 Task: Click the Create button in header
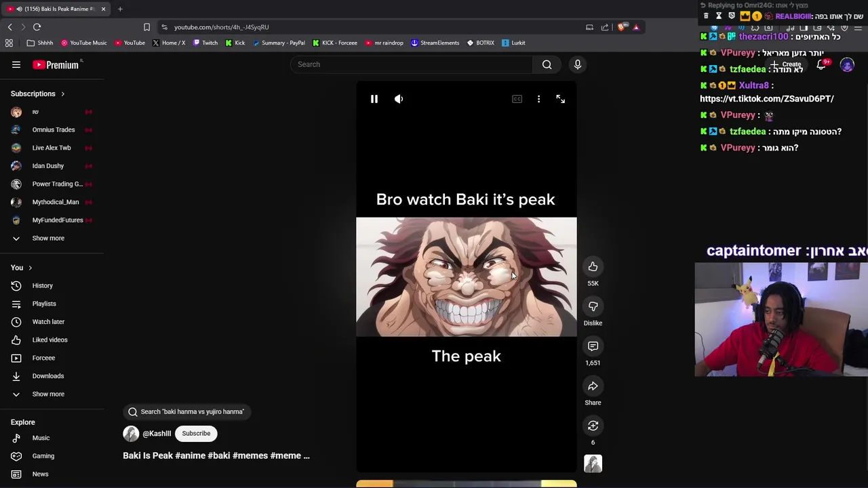[785, 64]
